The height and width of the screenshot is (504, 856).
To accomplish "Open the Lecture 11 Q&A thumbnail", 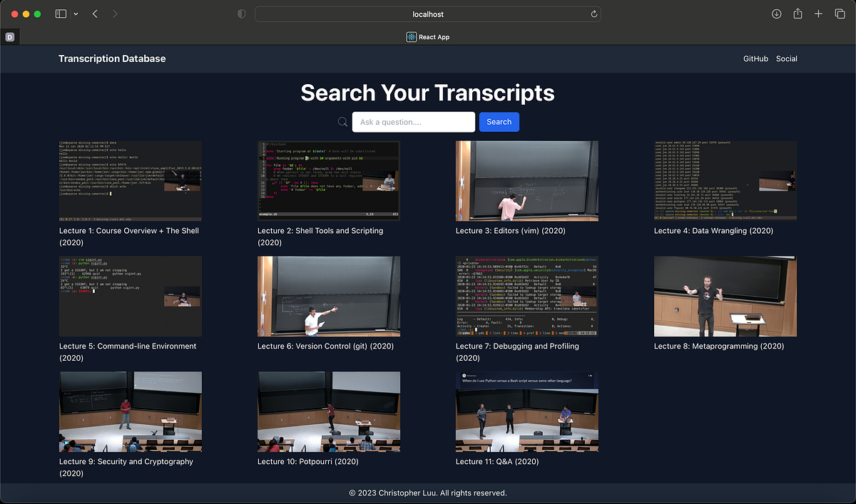I will [526, 411].
